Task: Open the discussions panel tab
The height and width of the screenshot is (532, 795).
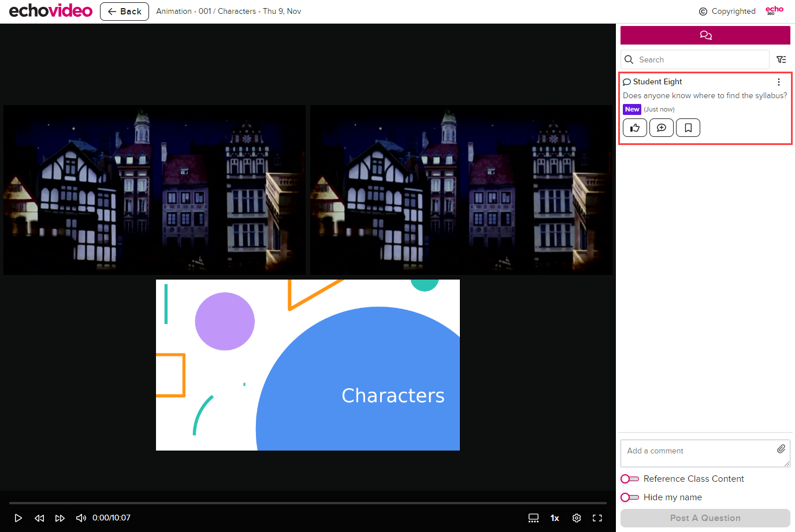Action: (x=705, y=35)
